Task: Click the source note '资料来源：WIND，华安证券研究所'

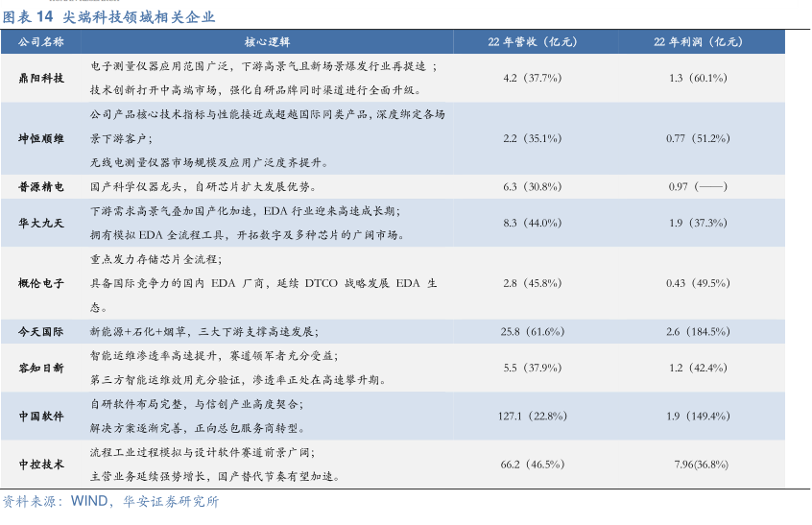Action: (x=110, y=501)
